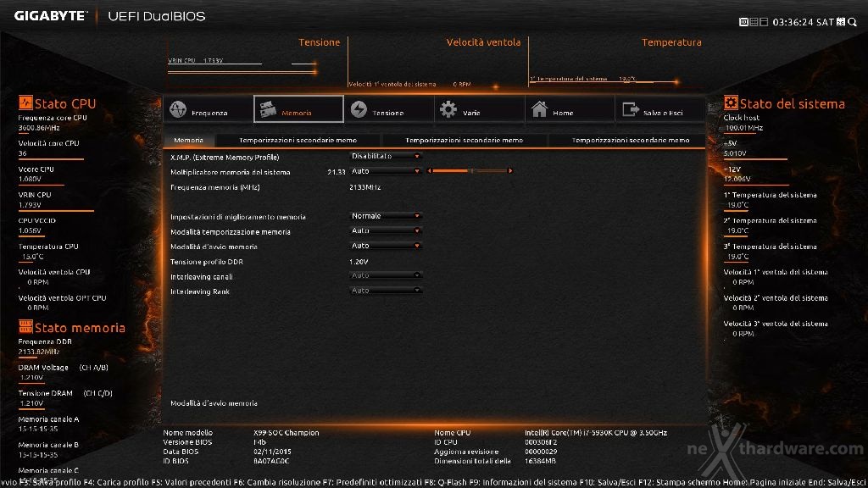Switch to the Varie main tab
This screenshot has width=868, height=488.
[480, 109]
